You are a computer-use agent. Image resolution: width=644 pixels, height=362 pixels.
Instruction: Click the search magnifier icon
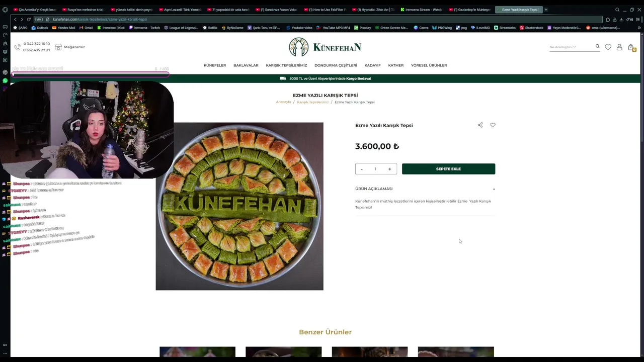598,46
